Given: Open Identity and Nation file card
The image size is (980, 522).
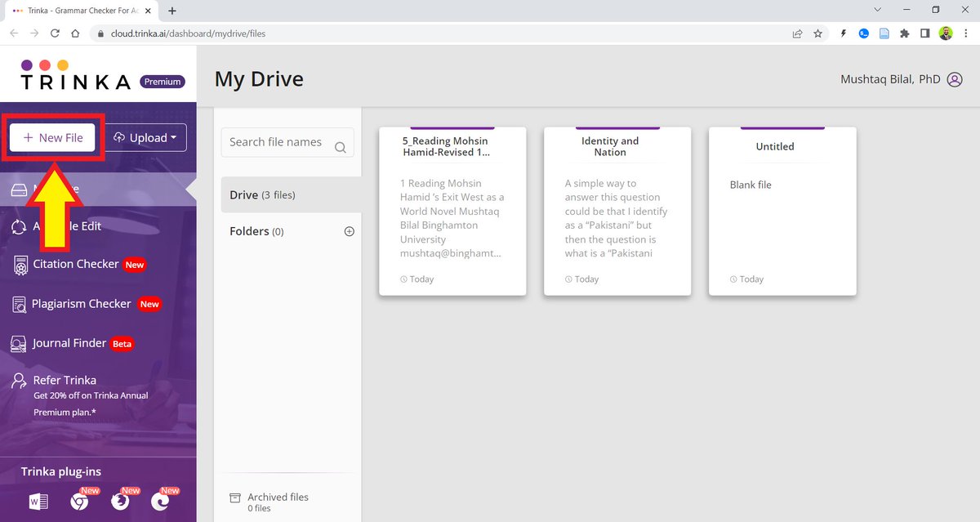Looking at the screenshot, I should pyautogui.click(x=617, y=211).
